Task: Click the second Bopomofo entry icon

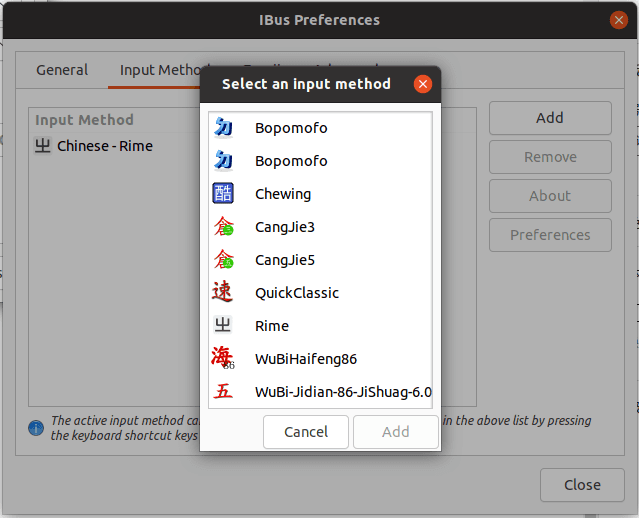Action: [223, 161]
